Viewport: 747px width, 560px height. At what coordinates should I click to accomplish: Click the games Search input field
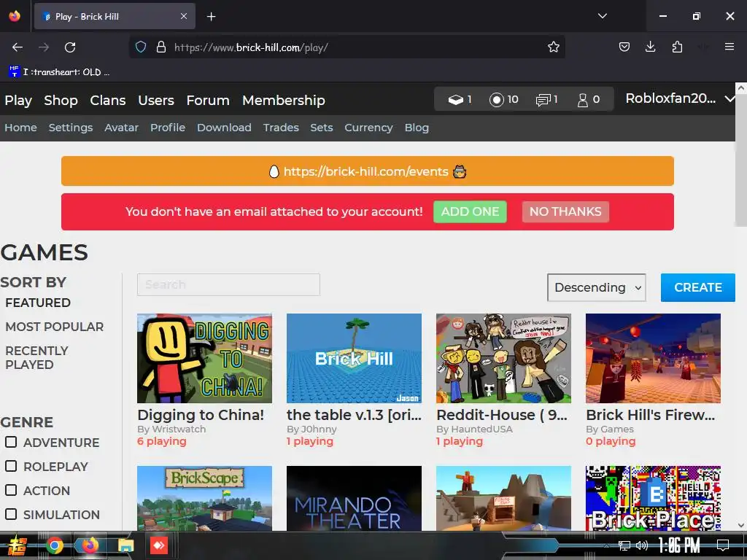coord(228,285)
